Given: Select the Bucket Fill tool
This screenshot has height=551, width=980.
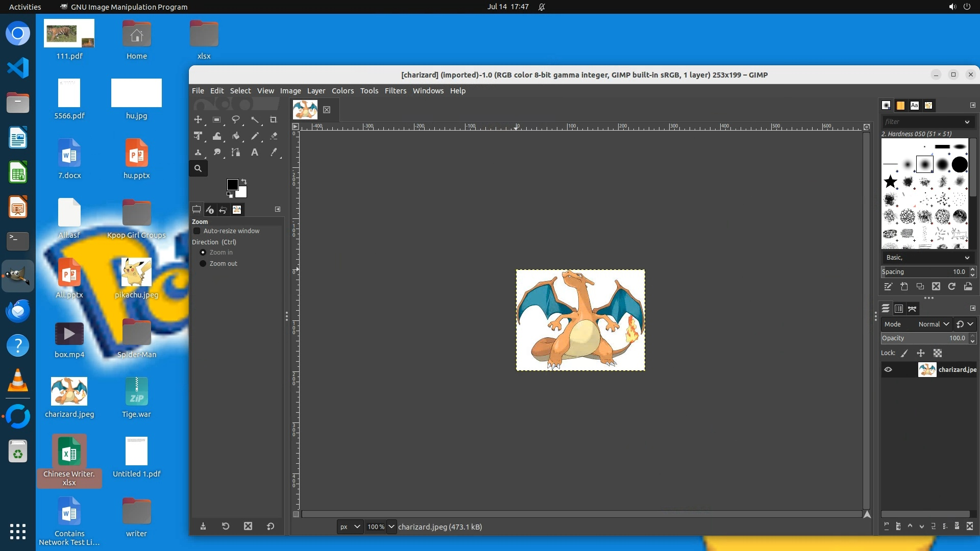Looking at the screenshot, I should click(x=236, y=136).
